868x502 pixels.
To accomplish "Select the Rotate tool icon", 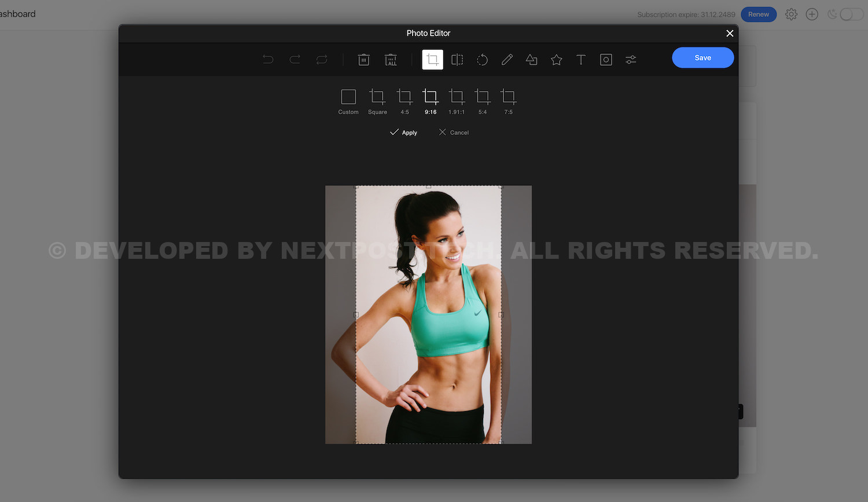I will click(482, 59).
